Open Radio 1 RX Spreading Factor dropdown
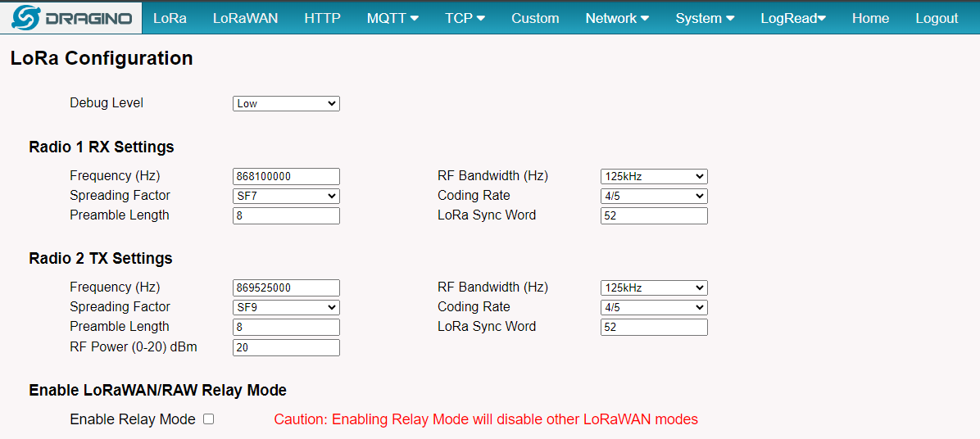 [286, 196]
